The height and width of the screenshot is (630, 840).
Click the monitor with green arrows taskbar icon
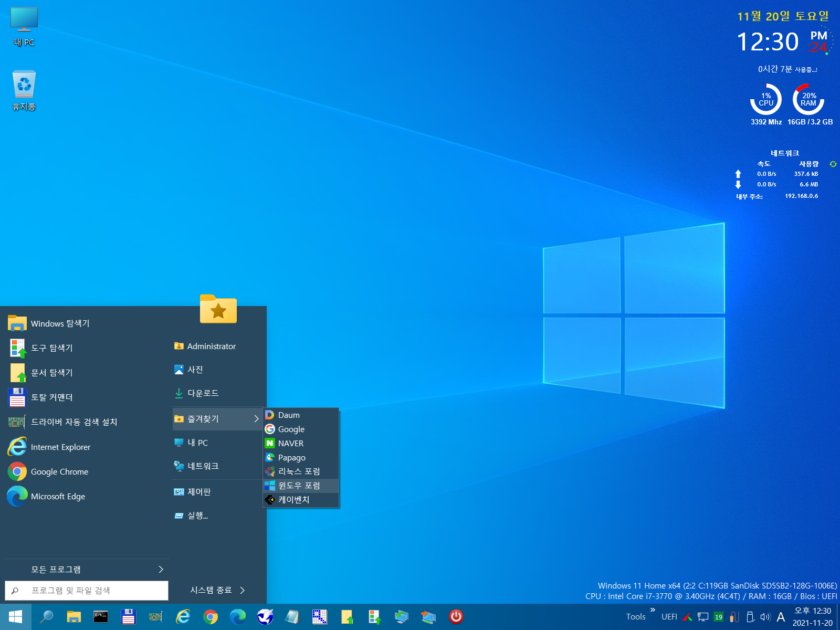(x=402, y=617)
